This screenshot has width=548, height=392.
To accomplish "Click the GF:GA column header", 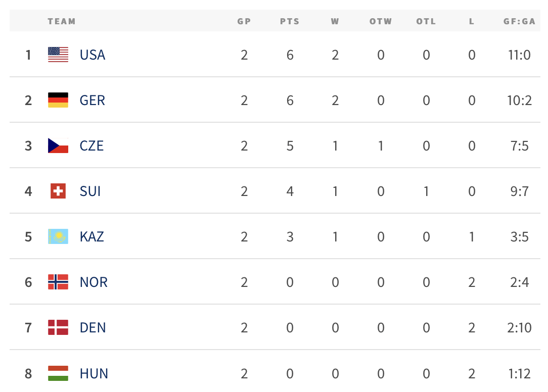I will click(x=519, y=21).
